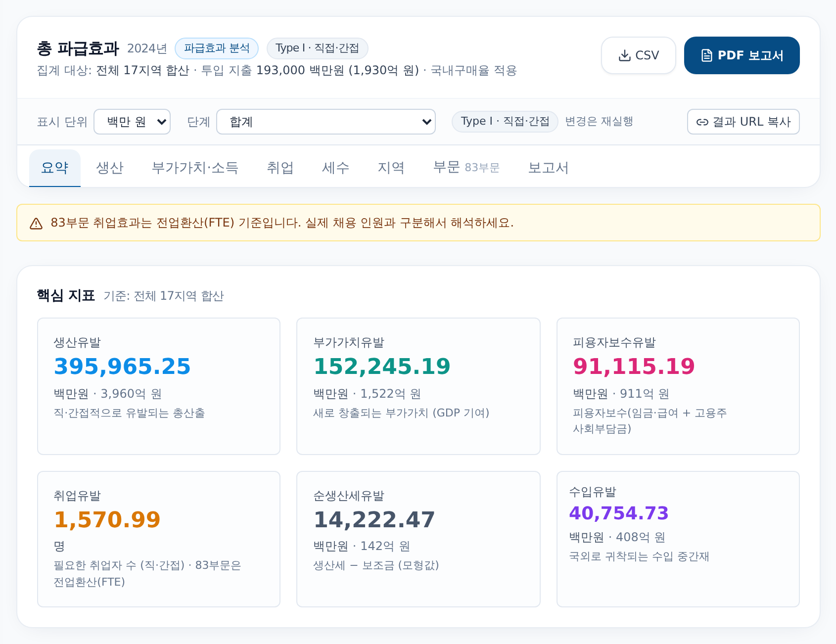The height and width of the screenshot is (644, 836).
Task: Select the 생산유발 value 395,965.25
Action: 122,367
